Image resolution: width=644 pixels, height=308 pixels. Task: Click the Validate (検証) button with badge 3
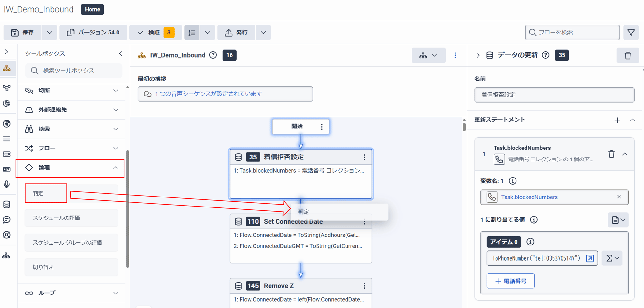[x=156, y=33]
